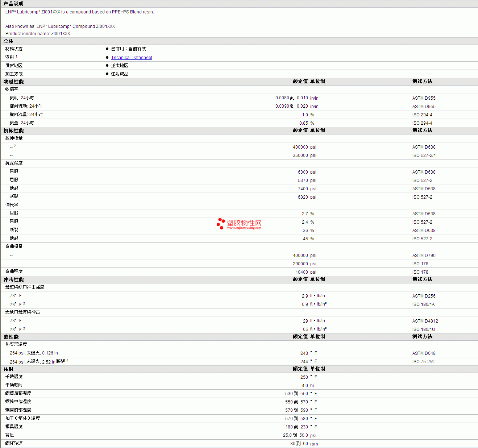Screen dimensions: 478x448
Task: Click the '螺杆转速' row label
Action: pos(14,443)
